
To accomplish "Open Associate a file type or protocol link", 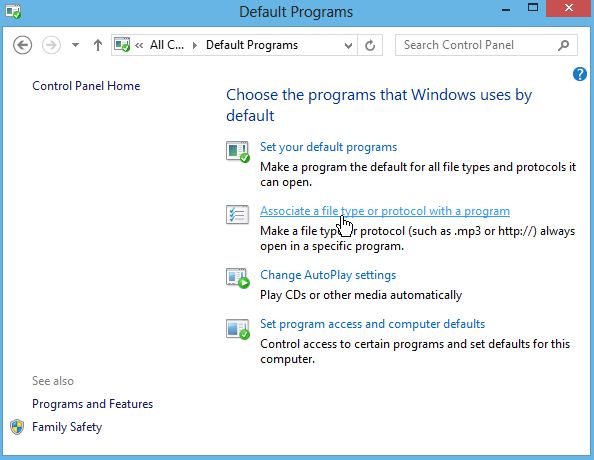I will (385, 211).
